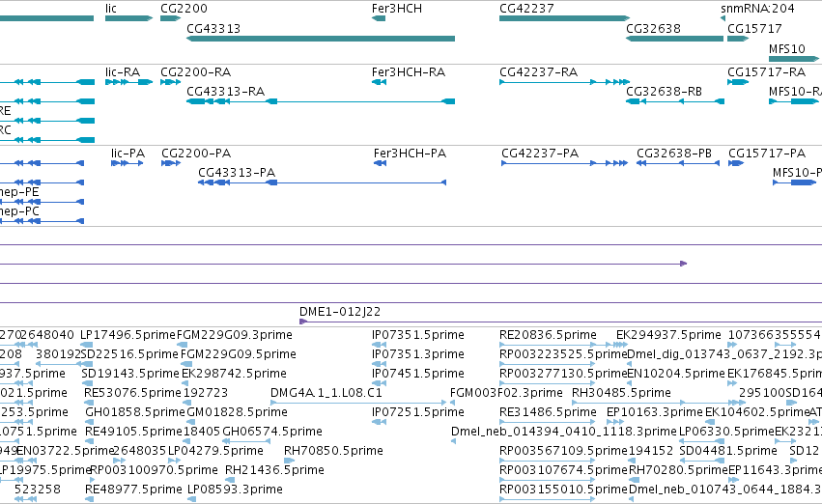Click the SD22516.5prime EST label

click(129, 353)
